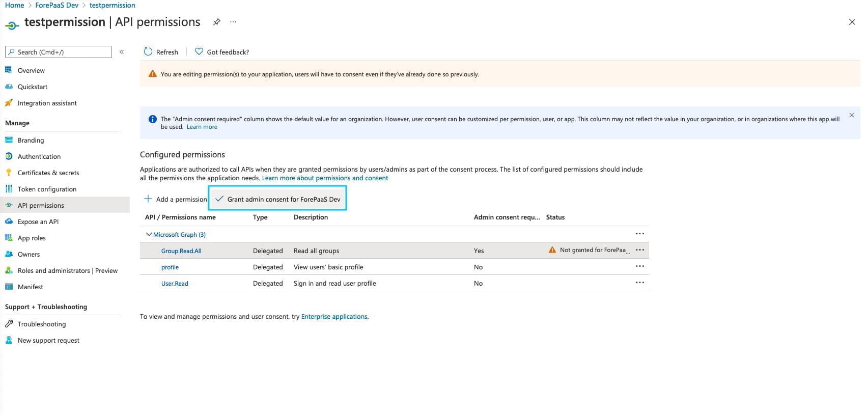This screenshot has width=868, height=415.
Task: Click the Manifest icon in sidebar
Action: (x=9, y=287)
